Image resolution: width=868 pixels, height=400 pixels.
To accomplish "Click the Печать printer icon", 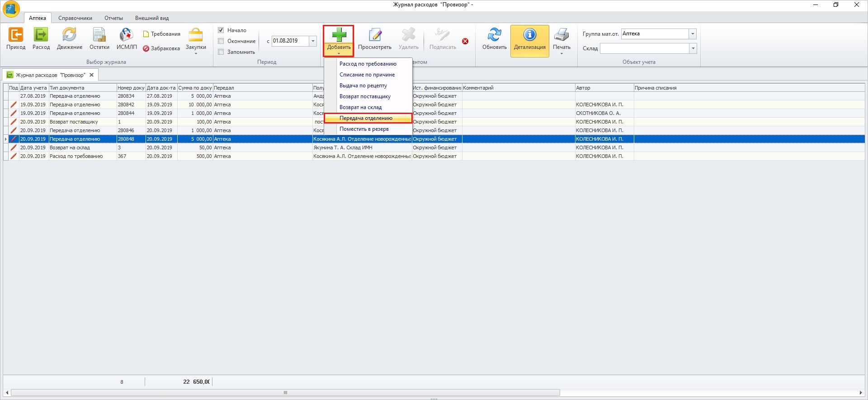I will coord(561,35).
